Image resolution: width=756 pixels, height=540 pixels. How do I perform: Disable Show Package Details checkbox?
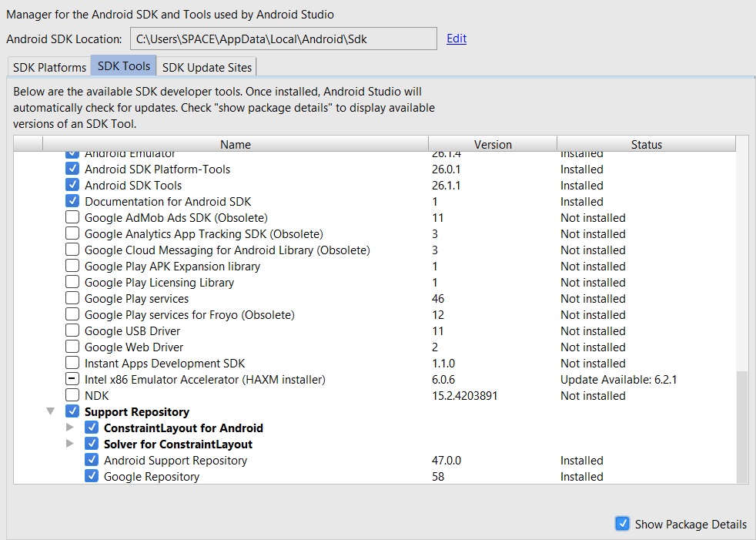pos(622,524)
